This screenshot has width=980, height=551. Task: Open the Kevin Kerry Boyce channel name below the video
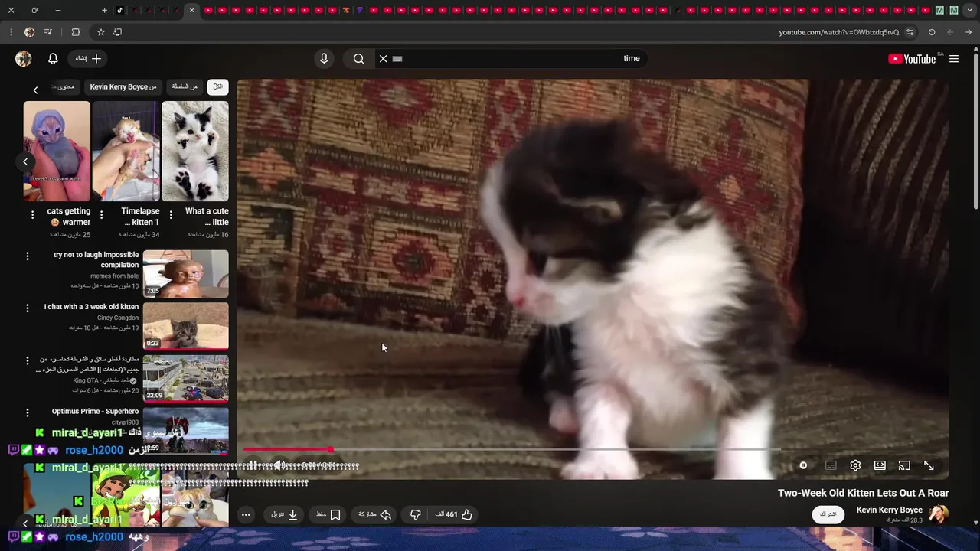889,510
